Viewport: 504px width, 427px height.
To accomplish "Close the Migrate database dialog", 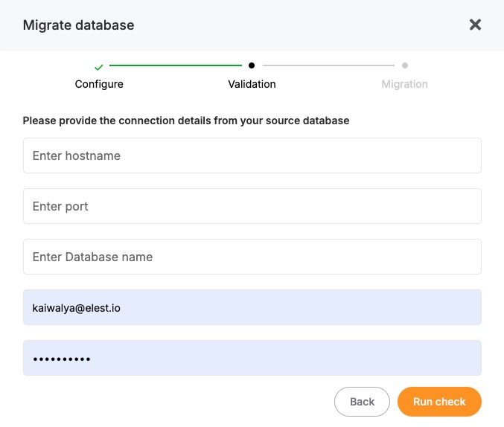I will point(475,25).
